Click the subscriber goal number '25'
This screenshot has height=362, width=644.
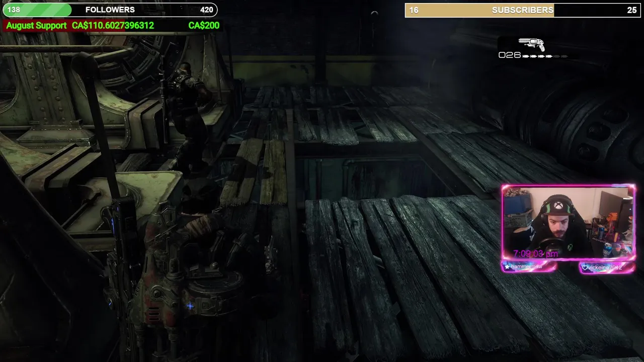pos(632,10)
